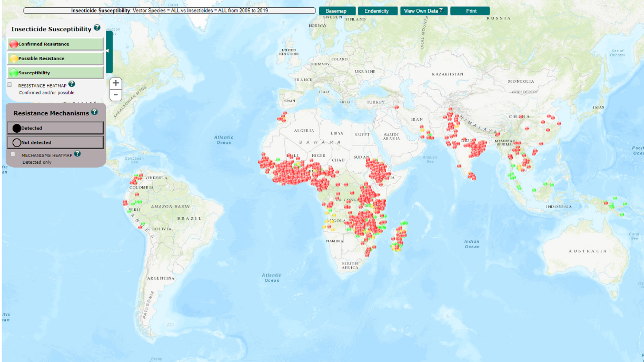Screen dimensions: 644x362
Task: Open help for Insecticide Susceptibility panel
Action: point(97,28)
